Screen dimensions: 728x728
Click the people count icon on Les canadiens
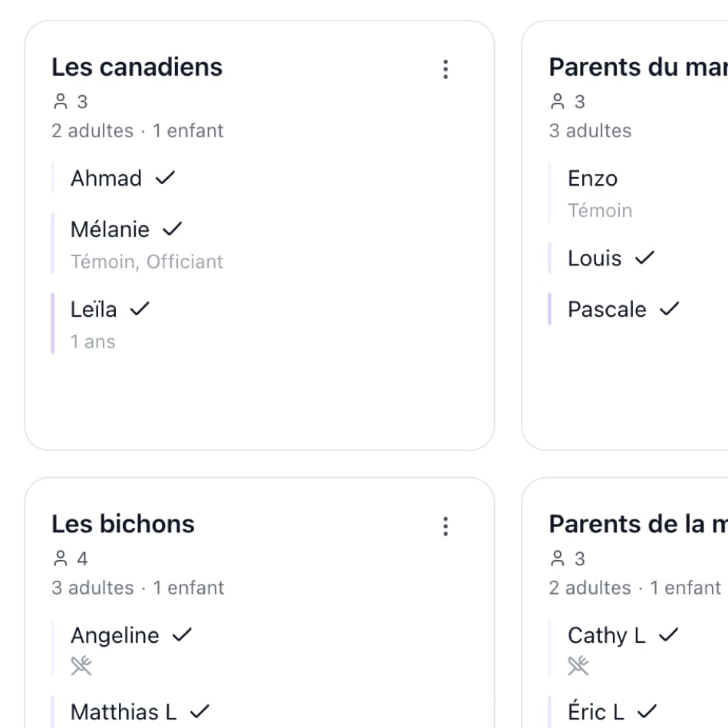pyautogui.click(x=60, y=100)
